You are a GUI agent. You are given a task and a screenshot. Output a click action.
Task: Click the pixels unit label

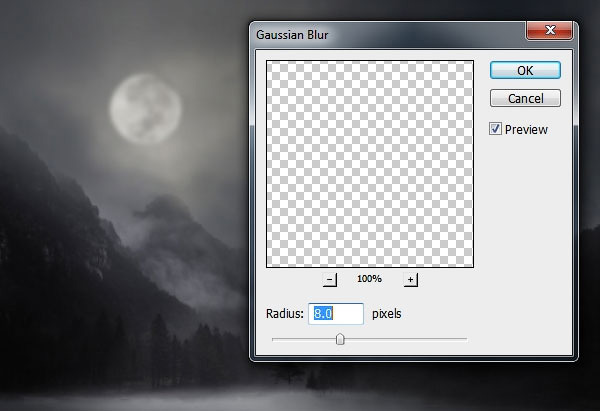(x=386, y=314)
